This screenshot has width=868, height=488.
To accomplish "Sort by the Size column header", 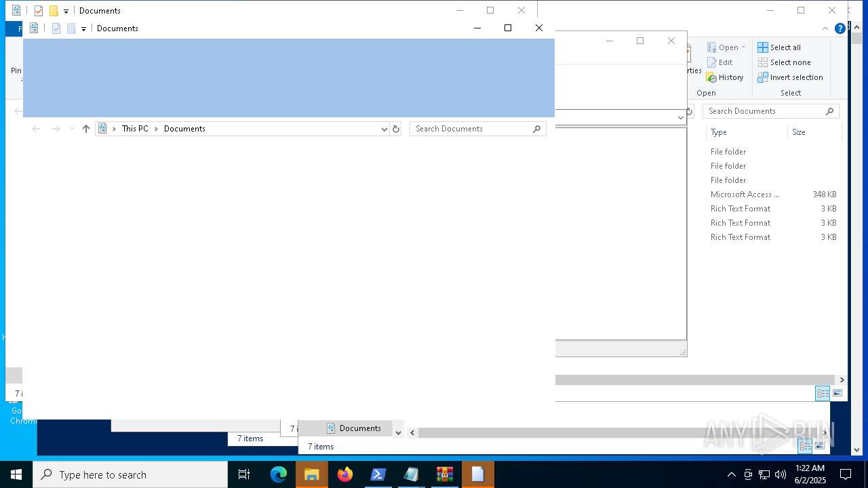I will pos(815,132).
